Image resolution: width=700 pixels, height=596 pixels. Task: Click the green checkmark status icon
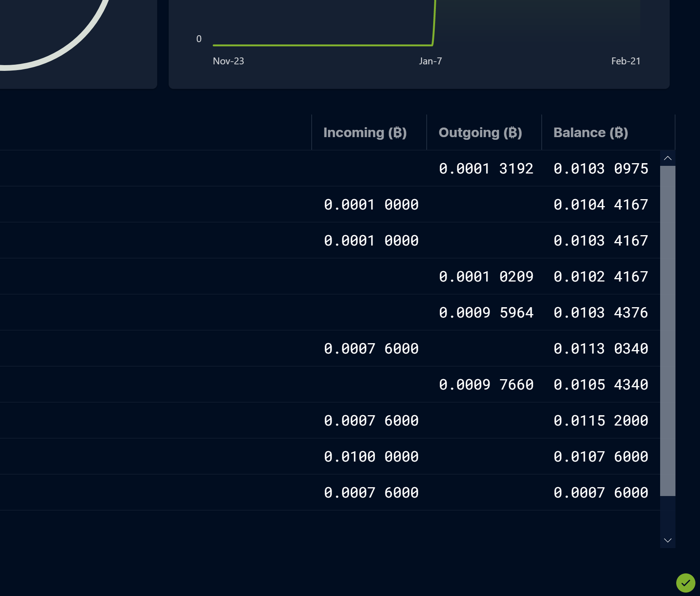[685, 583]
